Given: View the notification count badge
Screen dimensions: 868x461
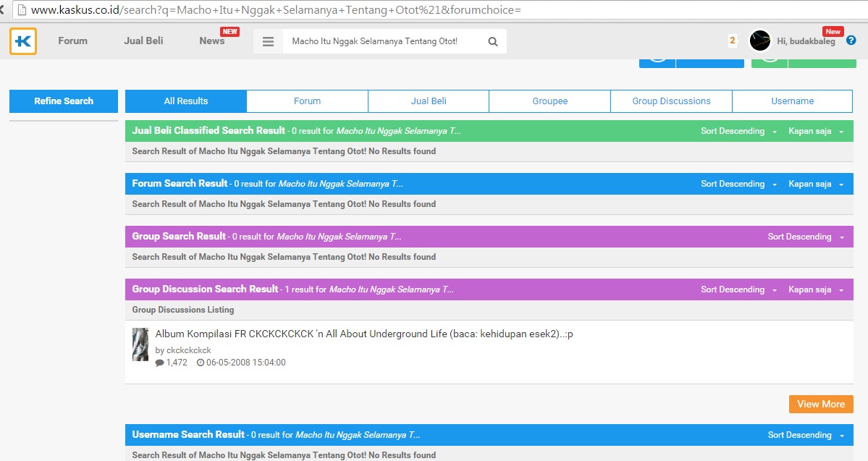Looking at the screenshot, I should click(733, 41).
